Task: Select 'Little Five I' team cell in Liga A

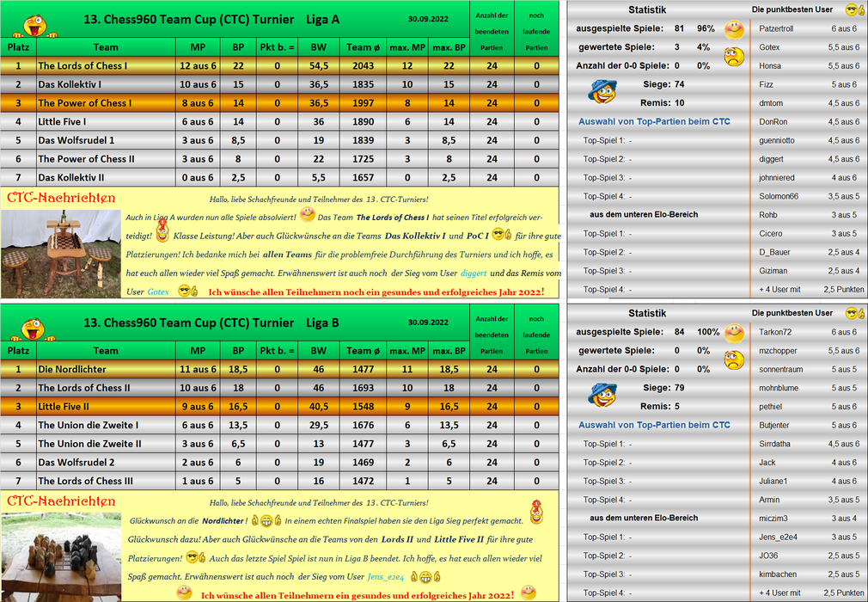Action: (x=106, y=122)
